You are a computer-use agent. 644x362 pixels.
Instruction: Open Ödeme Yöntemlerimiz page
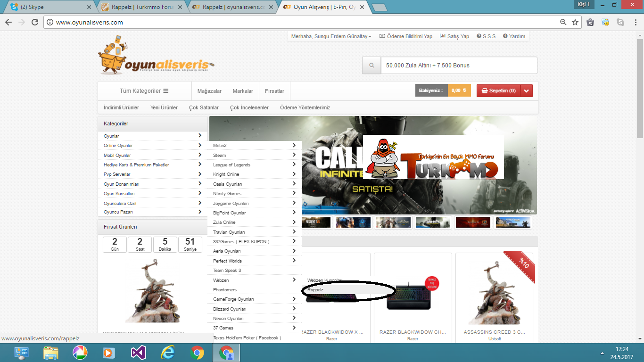coord(305,107)
